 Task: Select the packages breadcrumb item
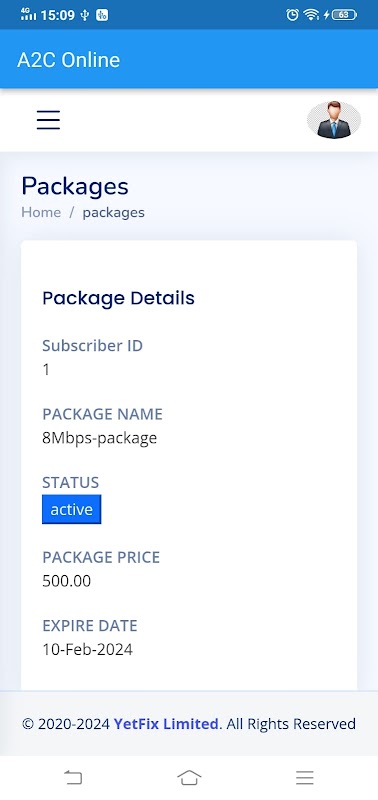tap(114, 213)
